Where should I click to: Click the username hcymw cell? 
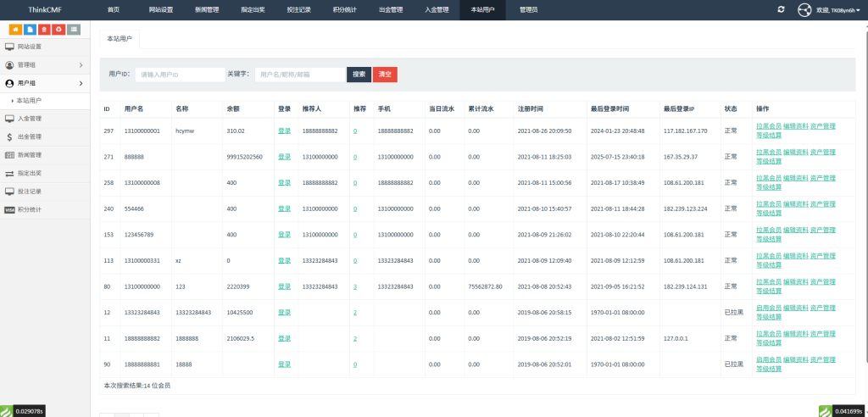[x=184, y=131]
